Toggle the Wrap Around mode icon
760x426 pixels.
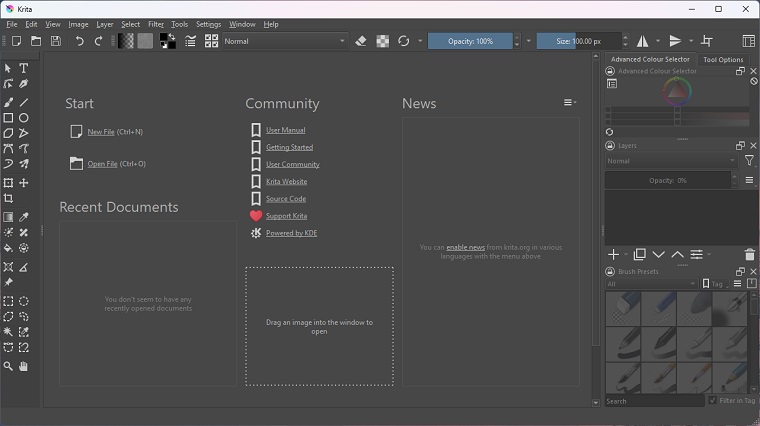pos(707,41)
